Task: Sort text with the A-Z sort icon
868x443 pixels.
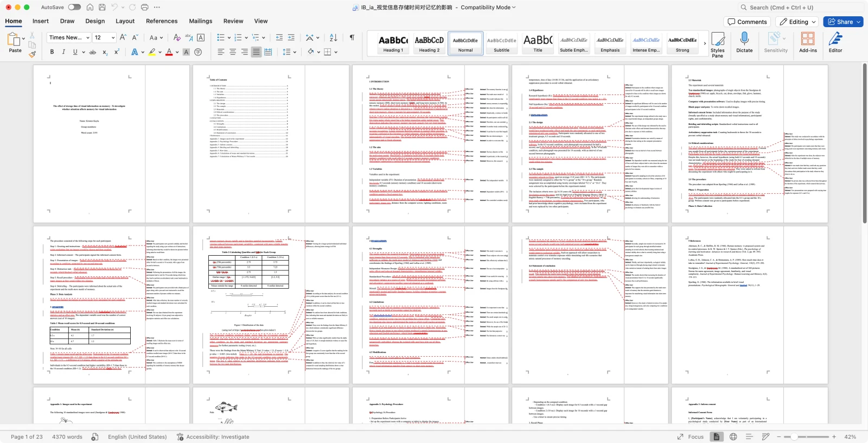Action: tap(333, 37)
